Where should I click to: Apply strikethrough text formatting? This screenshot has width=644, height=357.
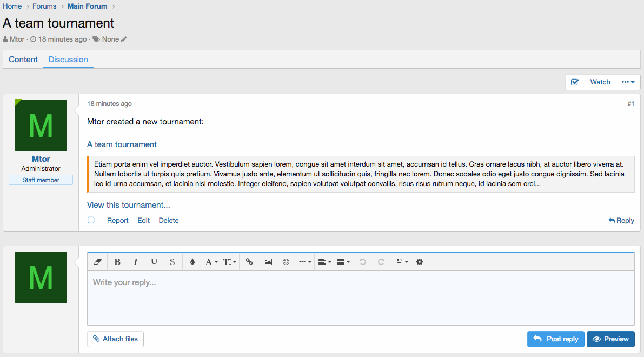(172, 262)
